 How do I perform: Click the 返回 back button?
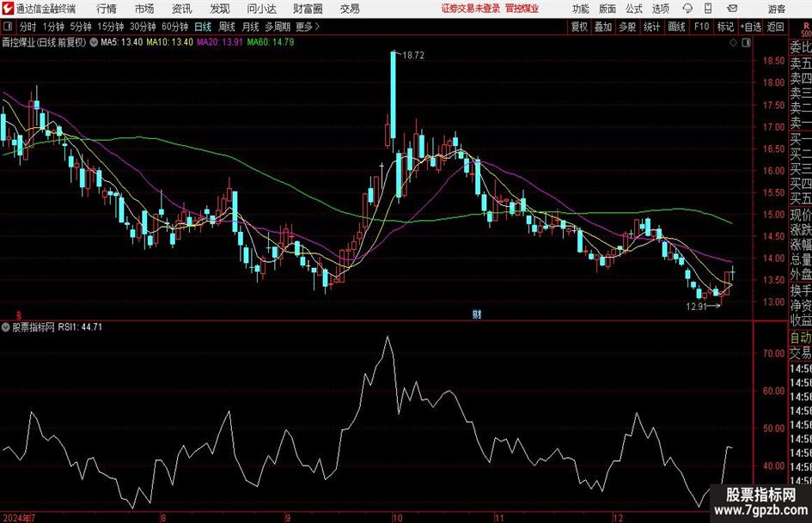[775, 27]
